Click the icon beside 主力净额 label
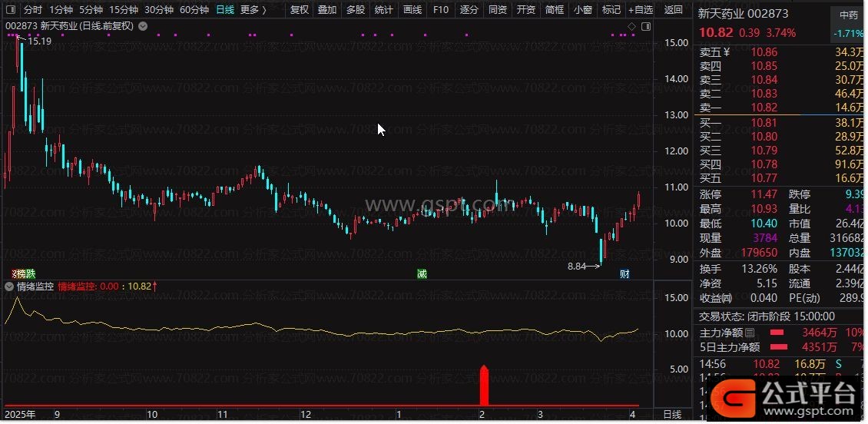This screenshot has height=424, width=868. tap(750, 333)
